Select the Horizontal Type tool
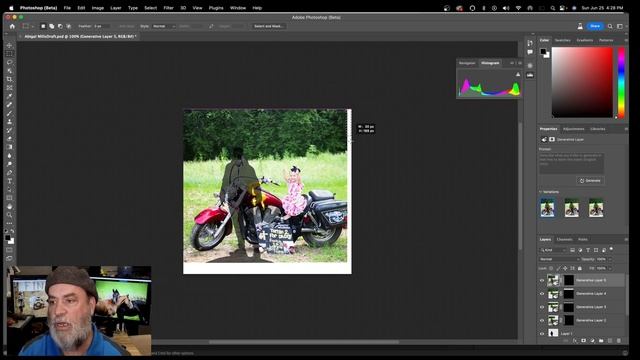This screenshot has height=360, width=640. (9, 181)
